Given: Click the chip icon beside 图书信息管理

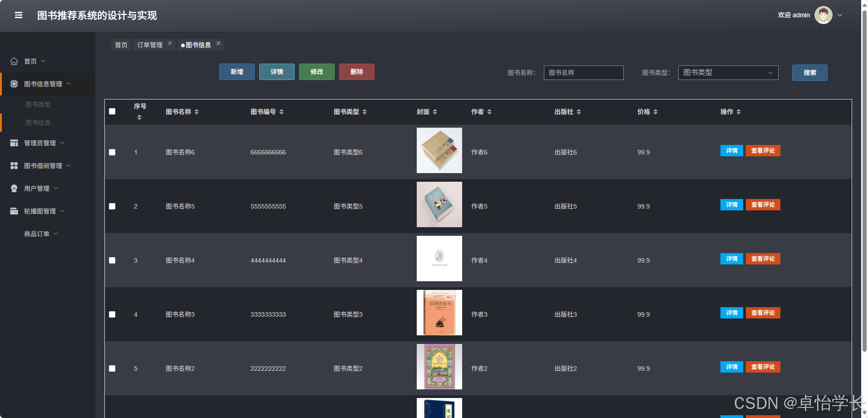Looking at the screenshot, I should (14, 84).
